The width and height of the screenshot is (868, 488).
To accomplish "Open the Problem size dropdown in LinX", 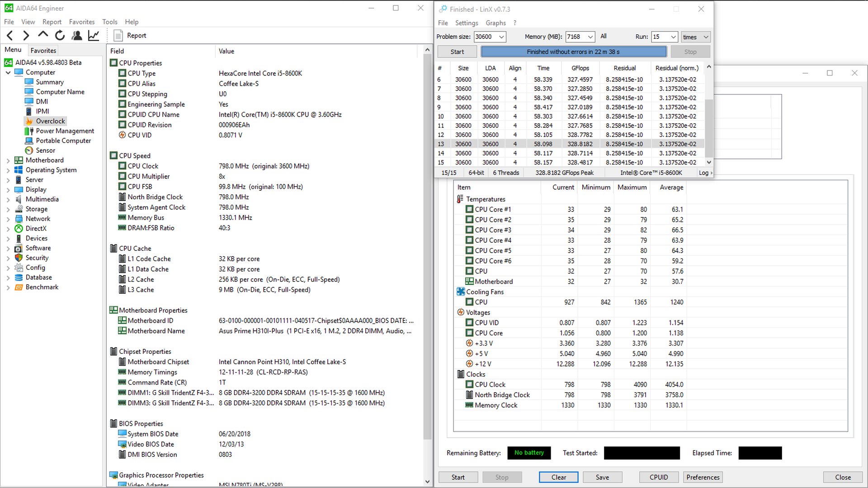I will tap(501, 37).
